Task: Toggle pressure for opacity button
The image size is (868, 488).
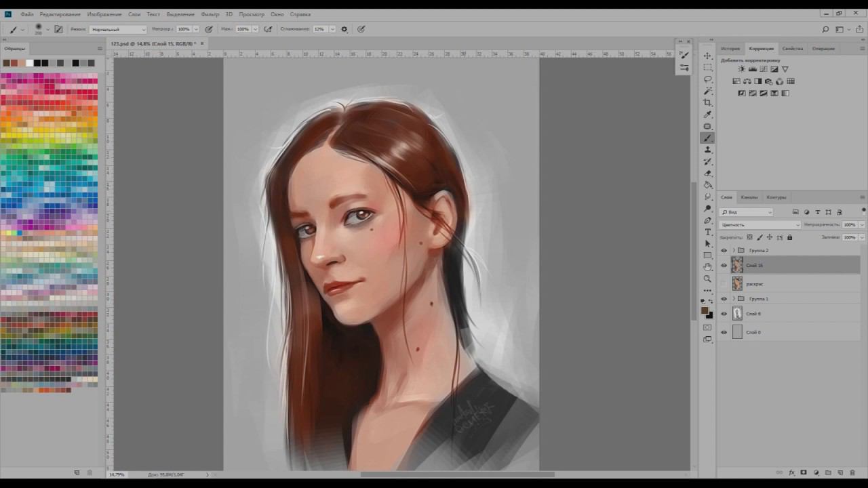Action: coord(209,29)
